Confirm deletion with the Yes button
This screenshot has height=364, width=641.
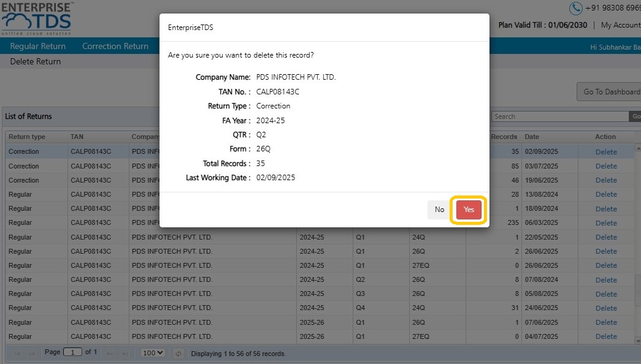tap(469, 210)
